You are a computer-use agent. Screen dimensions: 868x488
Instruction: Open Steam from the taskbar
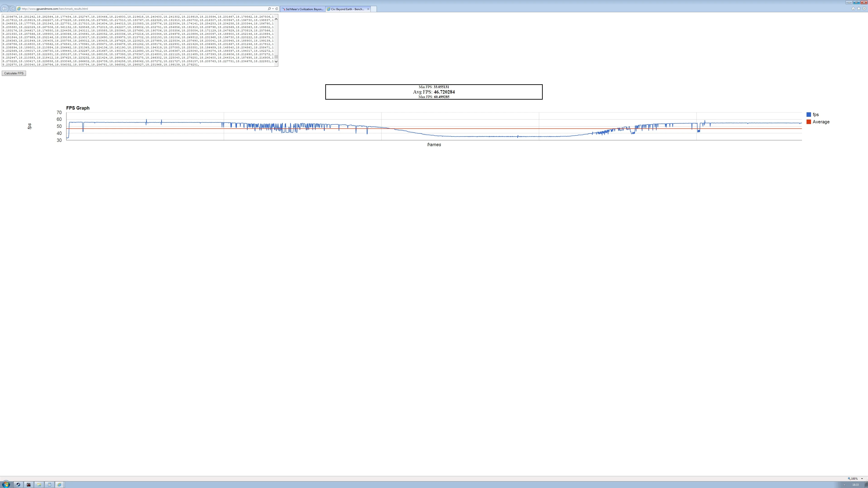click(x=18, y=485)
